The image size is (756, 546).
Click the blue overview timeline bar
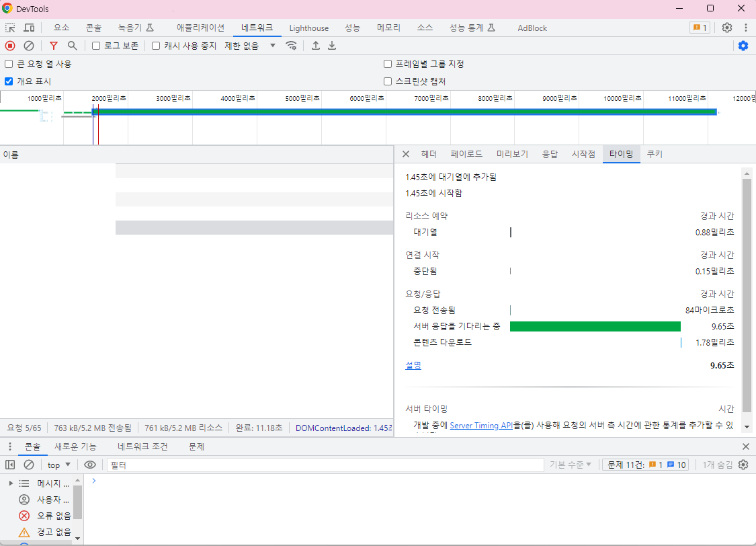tap(405, 112)
